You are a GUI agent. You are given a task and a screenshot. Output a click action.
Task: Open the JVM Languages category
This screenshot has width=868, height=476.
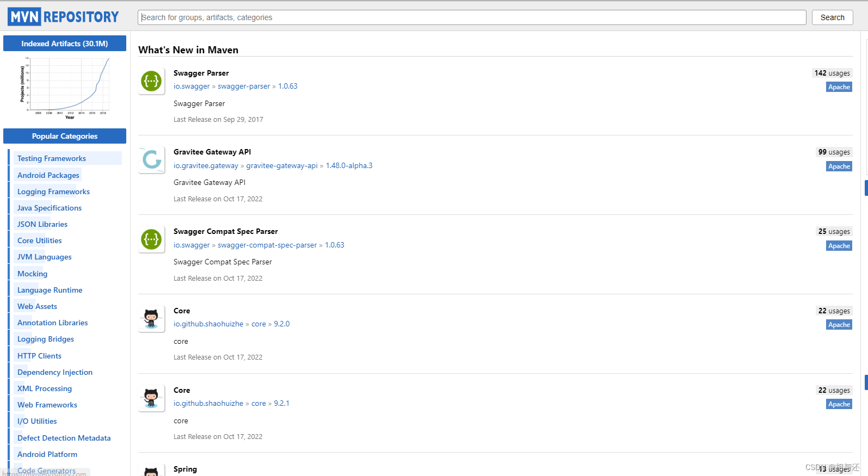tap(45, 257)
